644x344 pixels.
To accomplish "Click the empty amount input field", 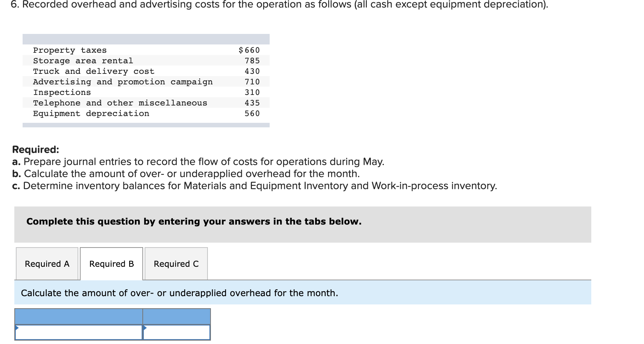I will click(x=177, y=333).
